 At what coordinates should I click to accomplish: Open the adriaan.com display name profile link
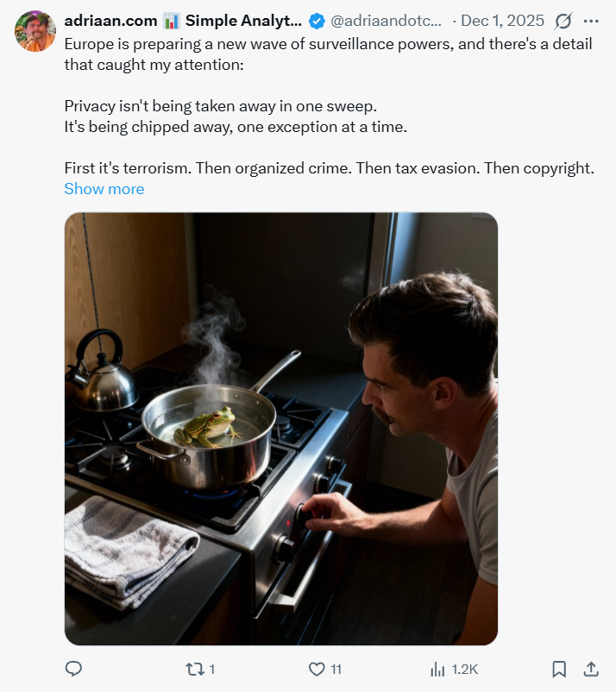(110, 21)
